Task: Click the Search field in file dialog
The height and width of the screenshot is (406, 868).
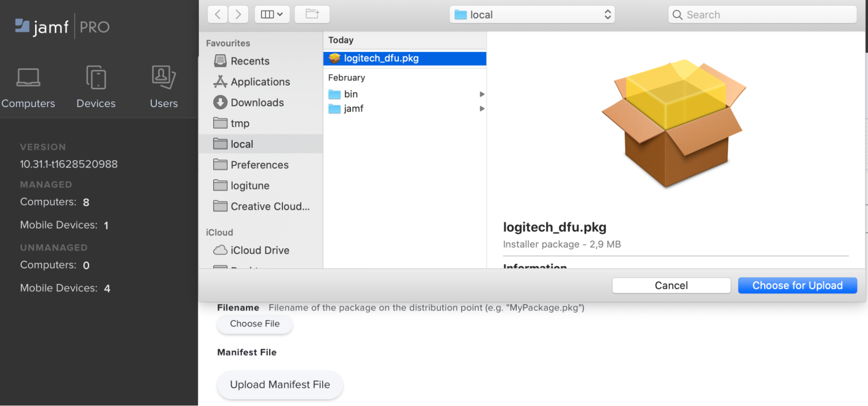Action: (x=762, y=15)
